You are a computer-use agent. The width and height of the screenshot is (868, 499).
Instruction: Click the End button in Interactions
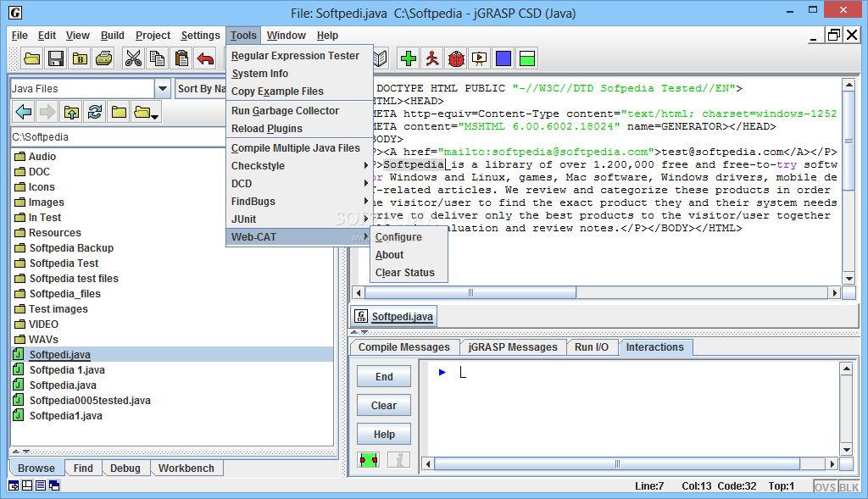pos(384,377)
